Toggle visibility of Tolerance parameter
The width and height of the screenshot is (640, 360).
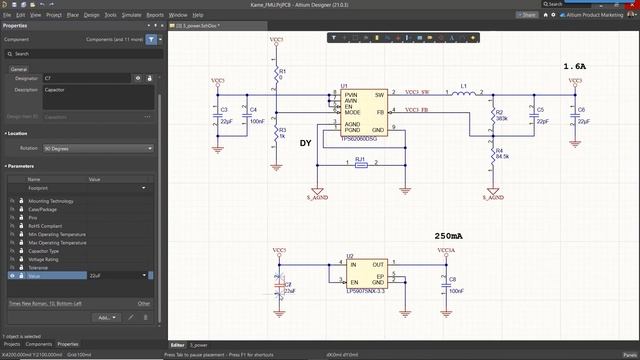pos(12,268)
